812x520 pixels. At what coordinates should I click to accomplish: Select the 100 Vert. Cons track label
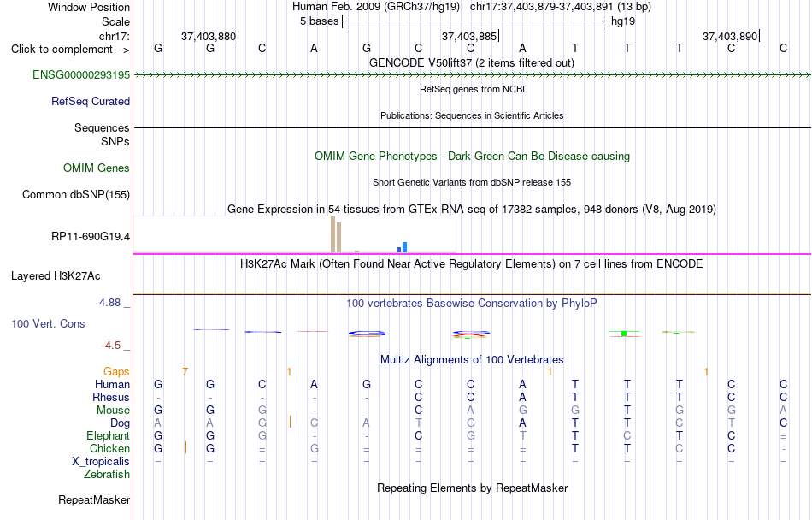tap(48, 323)
